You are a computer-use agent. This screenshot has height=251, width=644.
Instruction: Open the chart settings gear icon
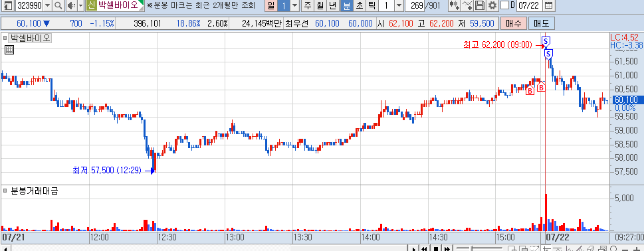pyautogui.click(x=492, y=6)
